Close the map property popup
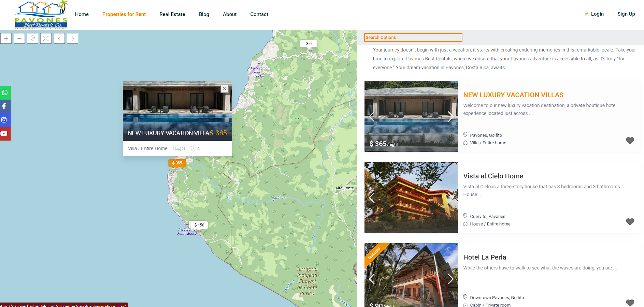 (x=225, y=89)
